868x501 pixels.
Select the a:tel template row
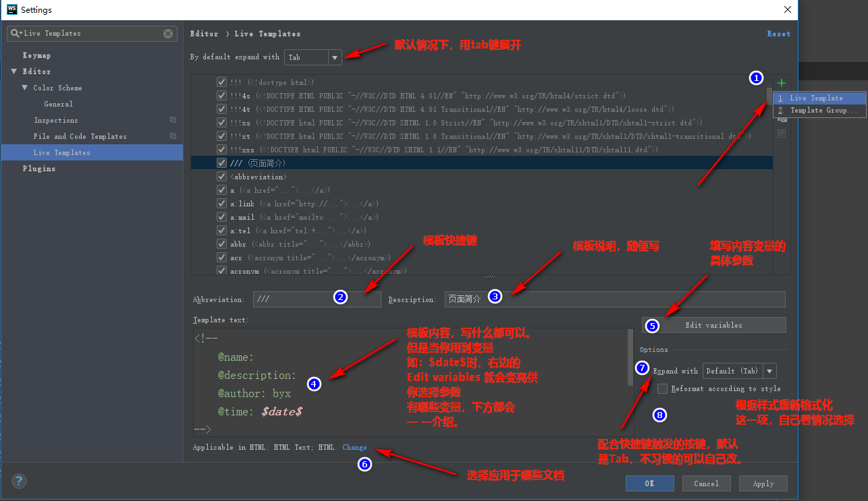(x=482, y=231)
